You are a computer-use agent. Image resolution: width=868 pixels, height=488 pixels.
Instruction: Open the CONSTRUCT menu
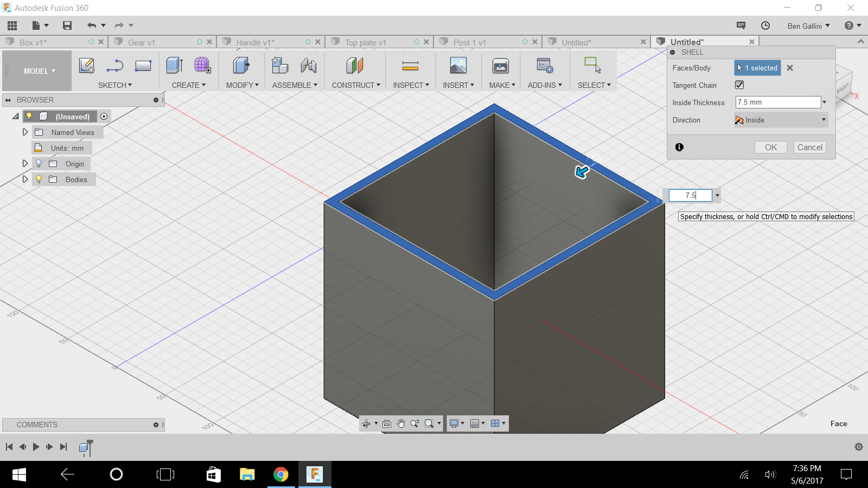356,85
